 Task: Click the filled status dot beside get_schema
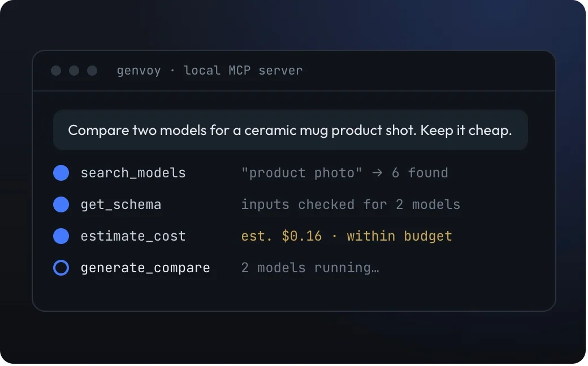(x=61, y=204)
